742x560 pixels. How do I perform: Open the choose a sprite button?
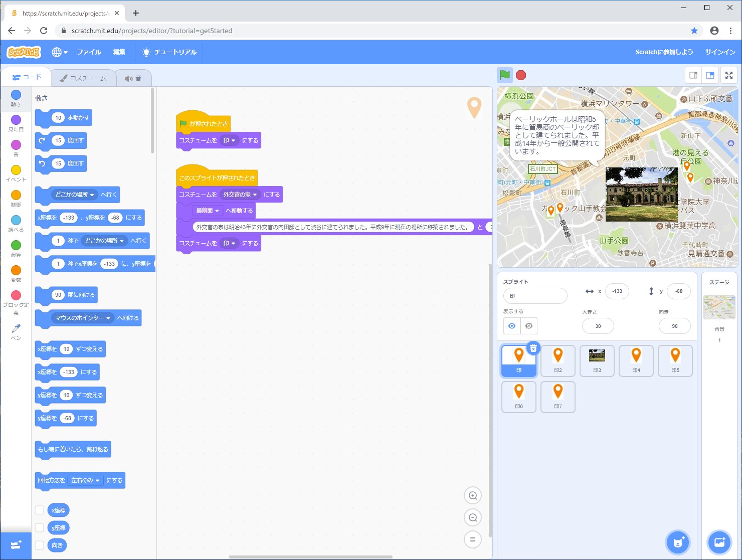coord(678,542)
